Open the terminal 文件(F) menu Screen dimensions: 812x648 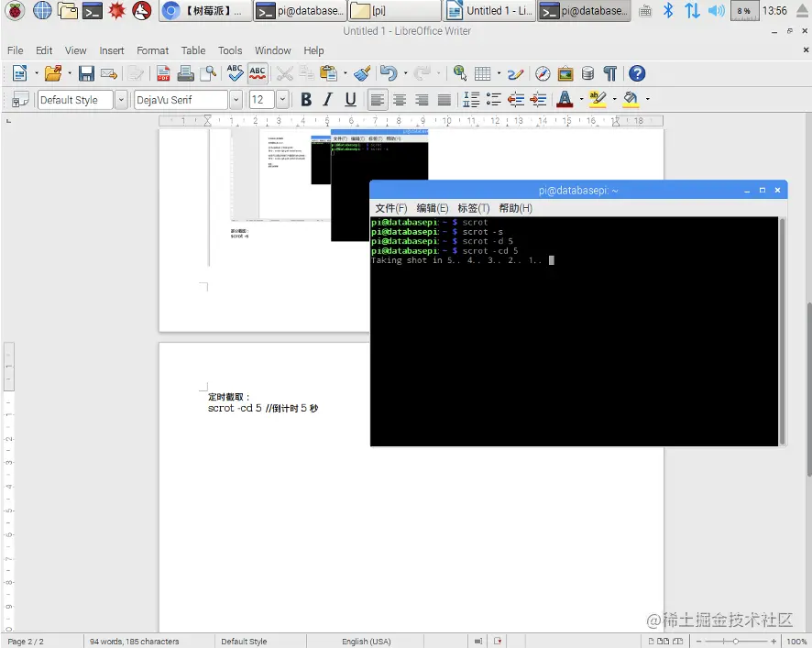pos(390,208)
